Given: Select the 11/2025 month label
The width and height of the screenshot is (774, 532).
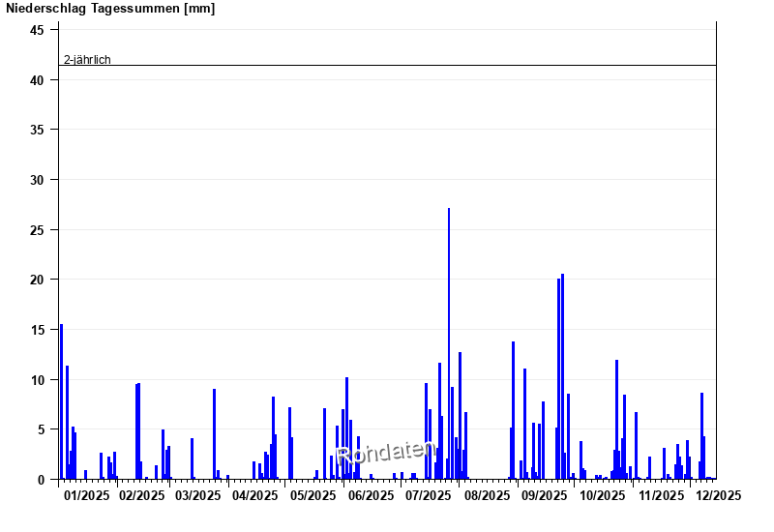Looking at the screenshot, I should click(661, 496).
